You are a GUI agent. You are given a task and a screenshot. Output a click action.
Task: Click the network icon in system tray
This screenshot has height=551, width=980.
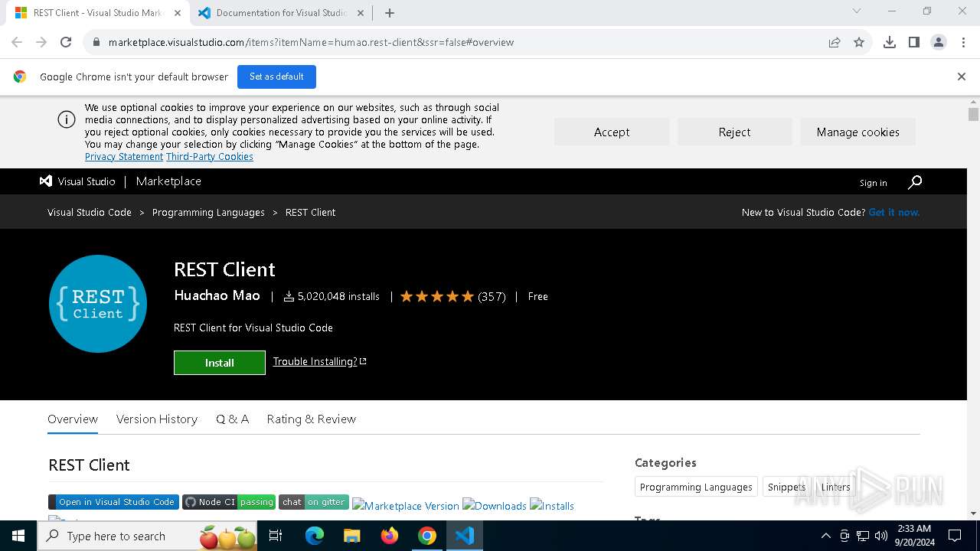863,536
